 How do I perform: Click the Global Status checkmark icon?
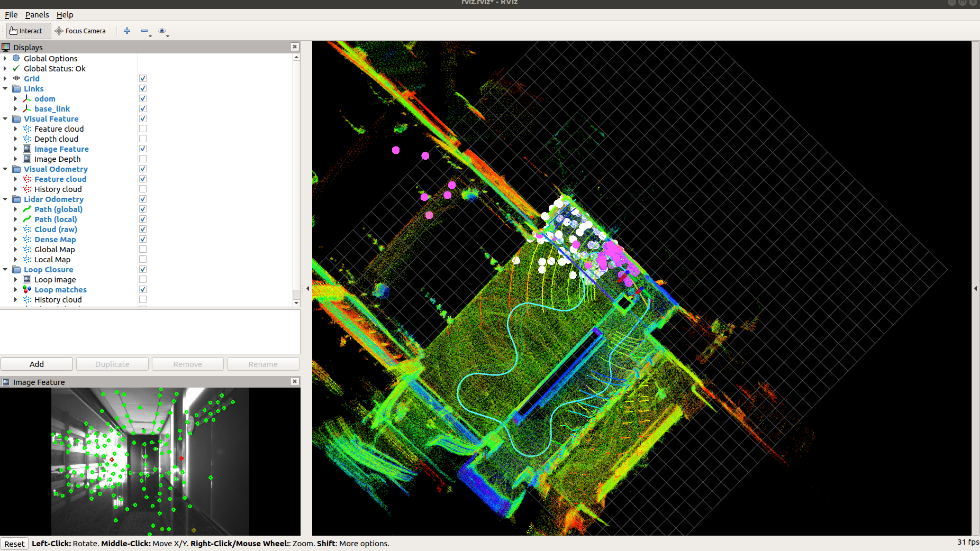coord(16,68)
